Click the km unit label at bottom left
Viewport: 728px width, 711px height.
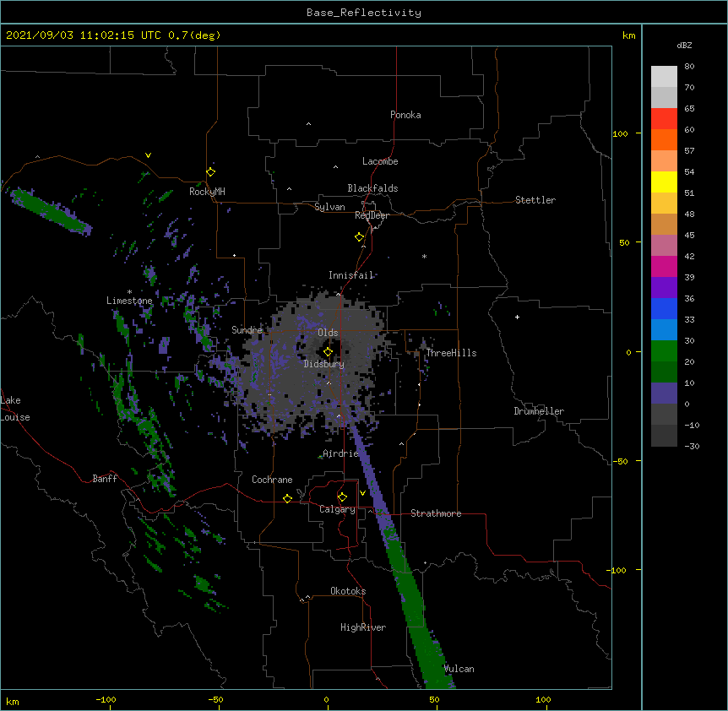click(13, 702)
